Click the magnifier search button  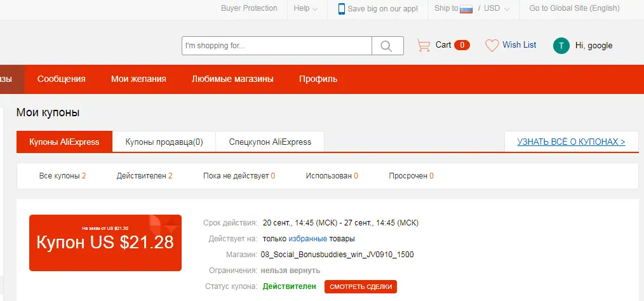click(387, 46)
